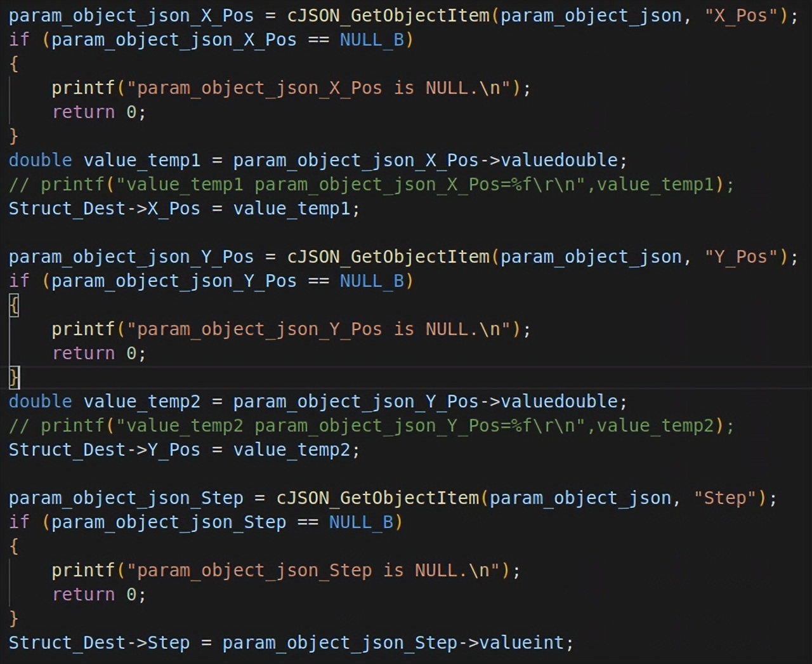The image size is (812, 664).
Task: Click the highlighted opening brace of Y_Pos block
Action: [12, 305]
